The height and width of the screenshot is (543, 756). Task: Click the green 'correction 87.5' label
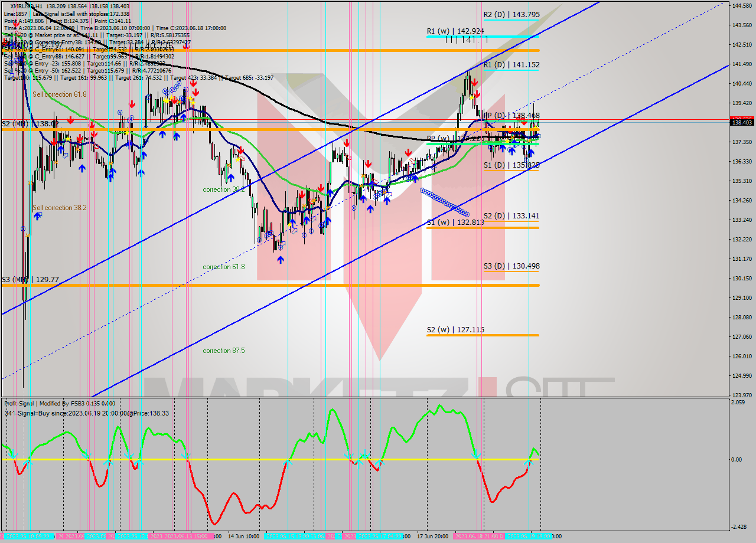click(x=224, y=351)
